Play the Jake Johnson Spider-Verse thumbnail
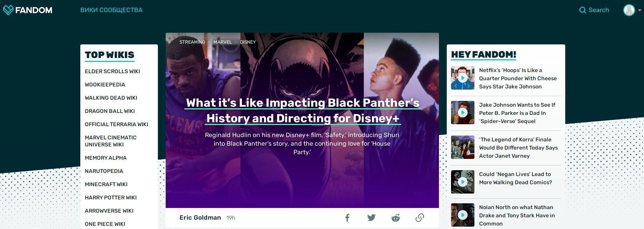The image size is (644, 229). 463,113
